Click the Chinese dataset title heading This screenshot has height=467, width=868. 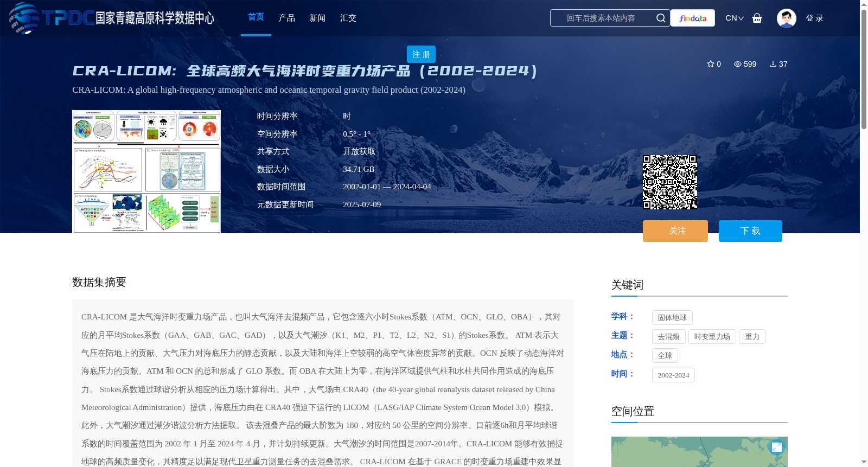tap(305, 71)
